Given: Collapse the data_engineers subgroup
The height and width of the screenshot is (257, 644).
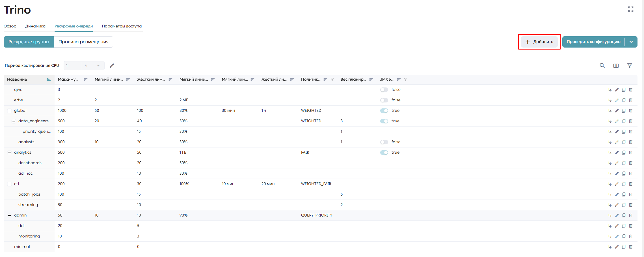Looking at the screenshot, I should (14, 121).
